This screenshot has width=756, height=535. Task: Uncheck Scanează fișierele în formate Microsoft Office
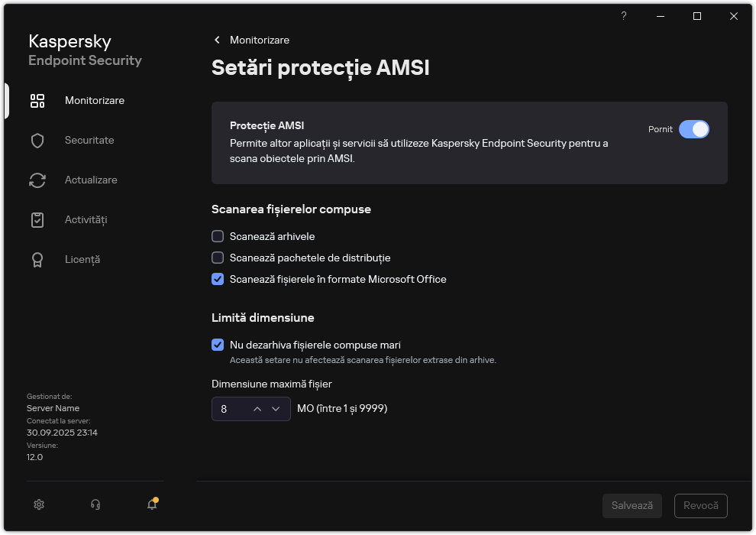[218, 280]
